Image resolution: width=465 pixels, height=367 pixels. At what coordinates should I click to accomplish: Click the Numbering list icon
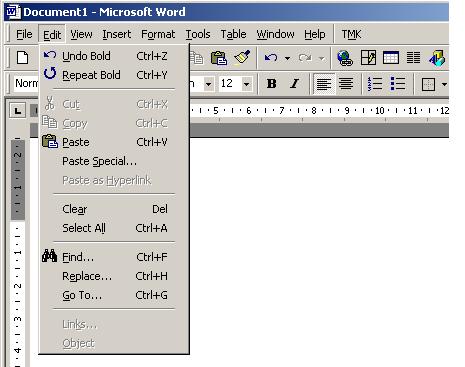(x=375, y=84)
